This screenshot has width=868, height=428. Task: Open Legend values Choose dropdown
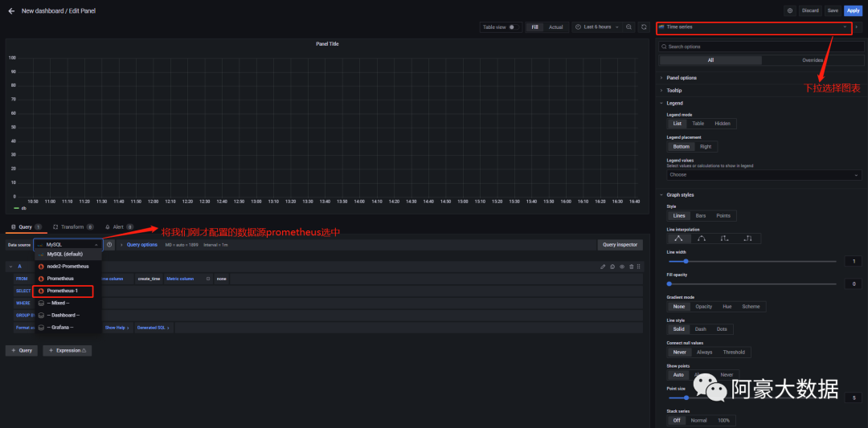click(x=764, y=175)
